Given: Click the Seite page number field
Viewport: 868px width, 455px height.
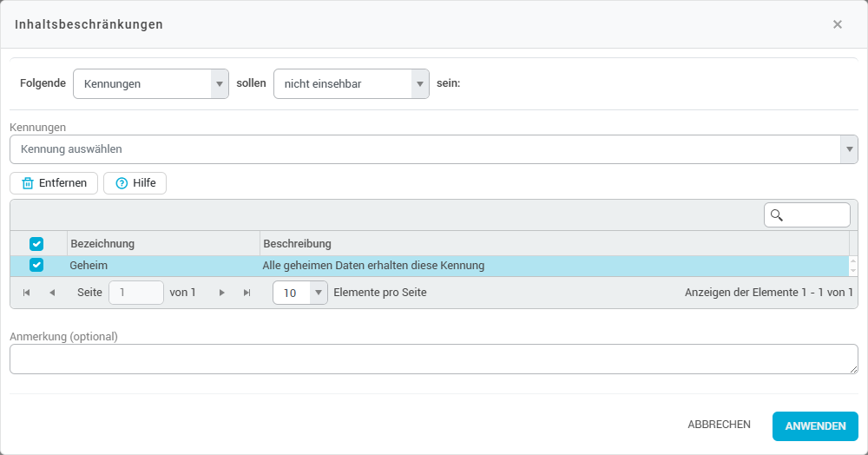Looking at the screenshot, I should [135, 293].
